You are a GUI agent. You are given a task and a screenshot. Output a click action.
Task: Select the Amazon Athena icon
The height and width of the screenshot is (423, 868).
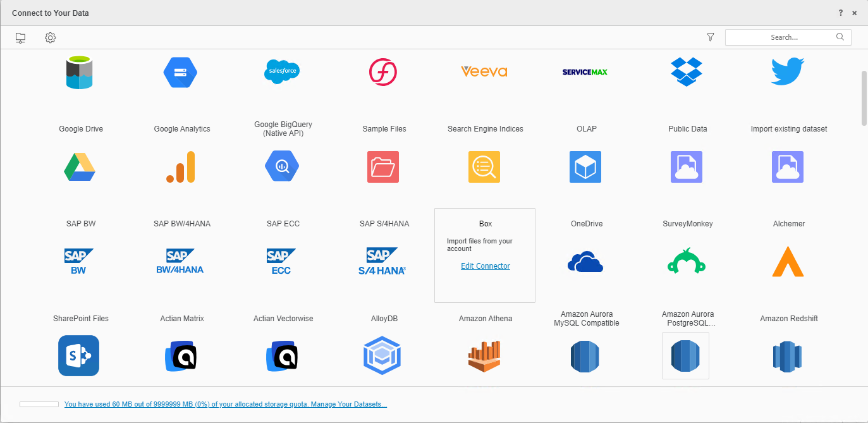tap(484, 356)
